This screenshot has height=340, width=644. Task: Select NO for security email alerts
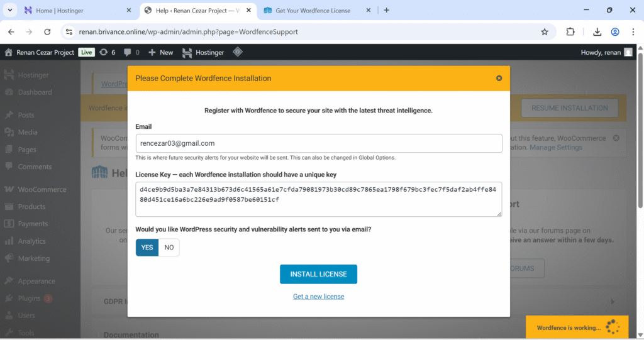tap(169, 248)
